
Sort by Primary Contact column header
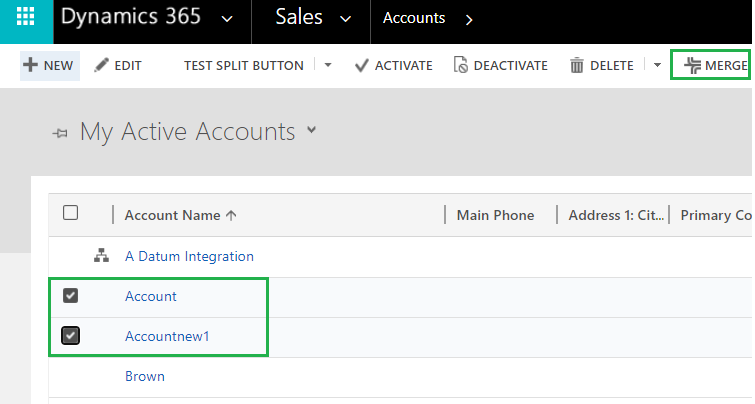click(x=716, y=215)
